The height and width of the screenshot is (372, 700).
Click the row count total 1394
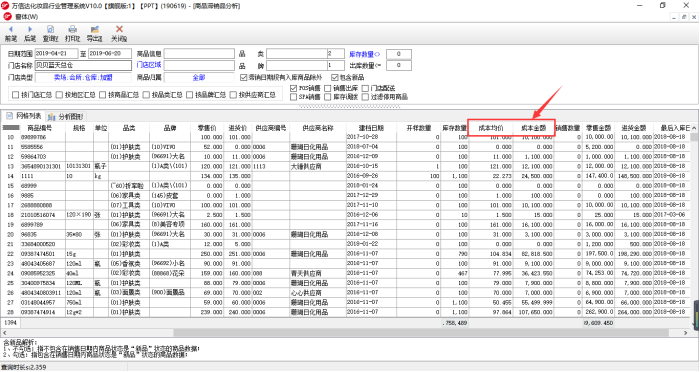(10, 322)
